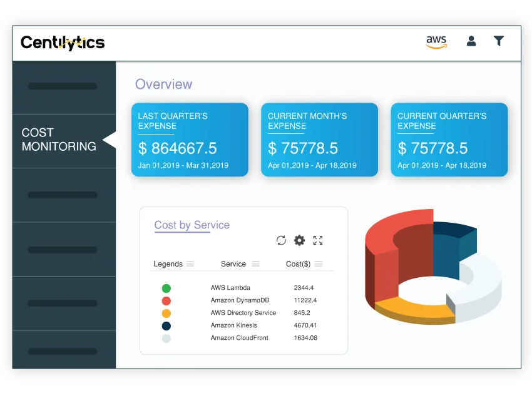Open the Service column menu icon
Image resolution: width=532 pixels, height=408 pixels.
(x=256, y=263)
